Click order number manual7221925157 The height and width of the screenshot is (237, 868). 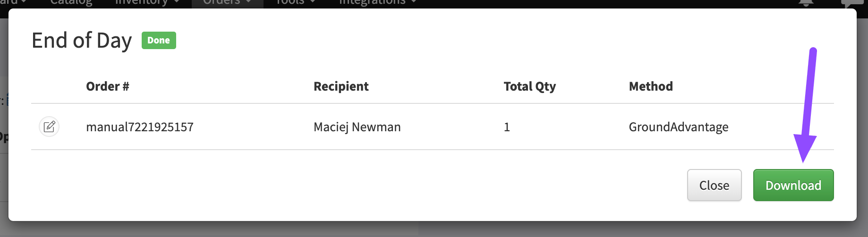click(x=140, y=127)
